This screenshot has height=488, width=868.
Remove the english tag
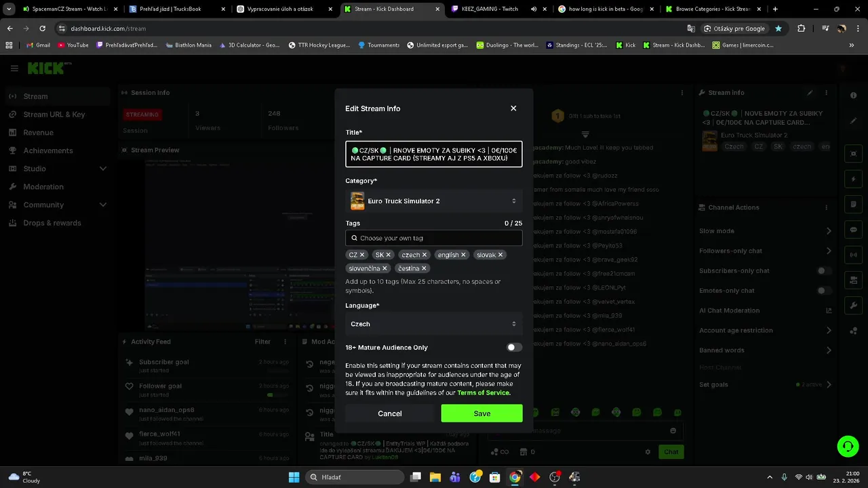463,255
